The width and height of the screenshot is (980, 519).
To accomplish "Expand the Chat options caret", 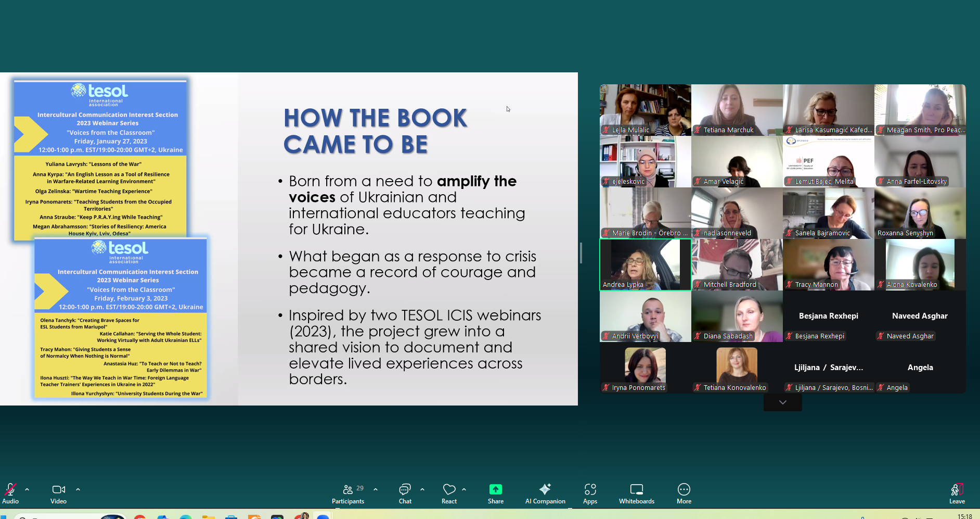I will click(422, 489).
